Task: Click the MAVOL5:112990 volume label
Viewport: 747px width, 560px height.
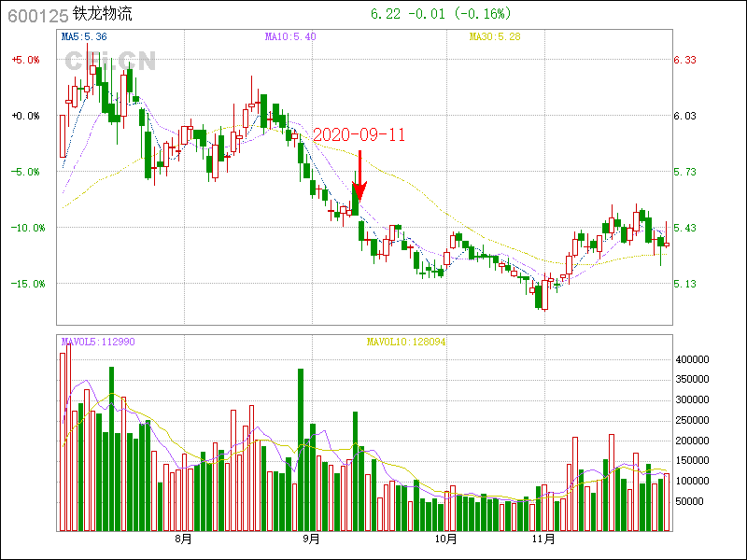Action: 98,343
